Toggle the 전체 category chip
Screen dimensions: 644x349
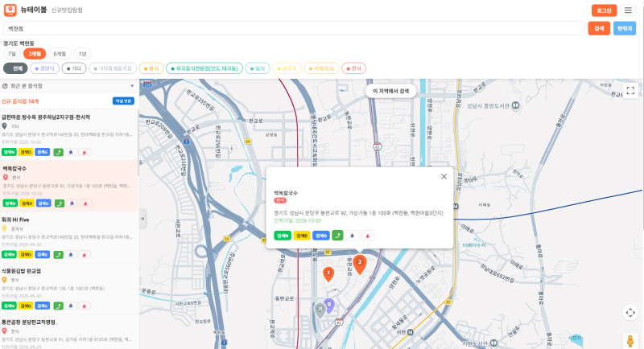(x=15, y=68)
